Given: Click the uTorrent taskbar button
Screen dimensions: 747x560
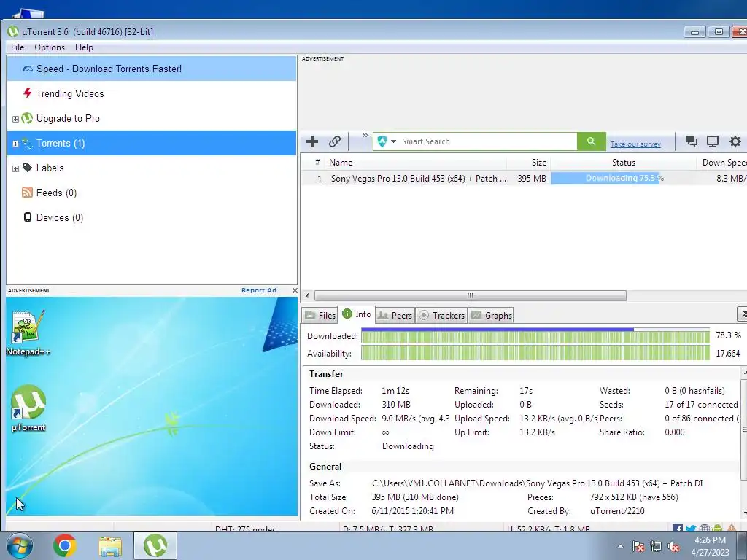Looking at the screenshot, I should (x=155, y=545).
